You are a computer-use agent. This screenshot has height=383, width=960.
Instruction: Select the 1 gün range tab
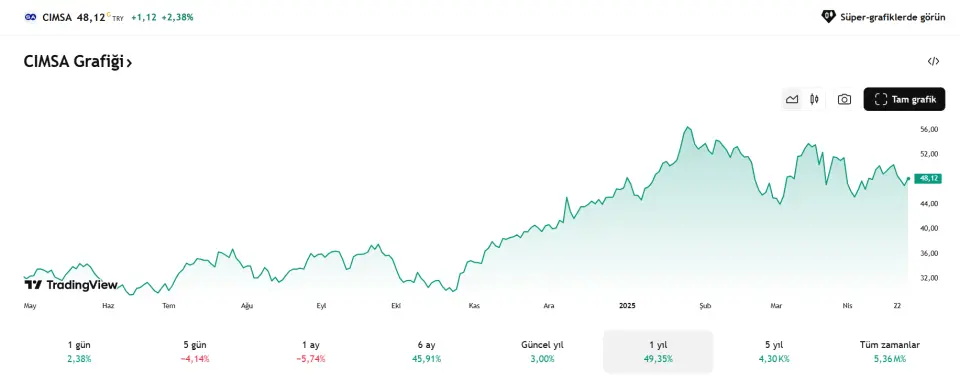[x=79, y=352]
